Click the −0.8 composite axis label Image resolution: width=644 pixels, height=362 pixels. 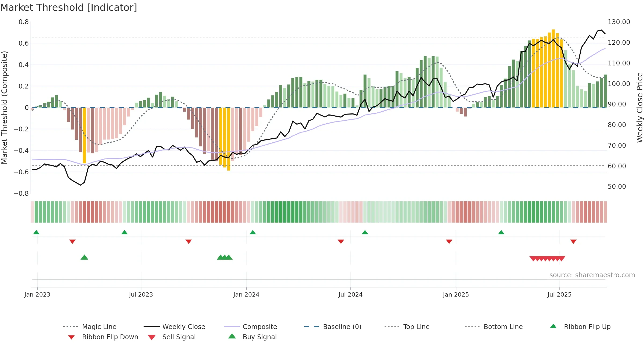21,194
